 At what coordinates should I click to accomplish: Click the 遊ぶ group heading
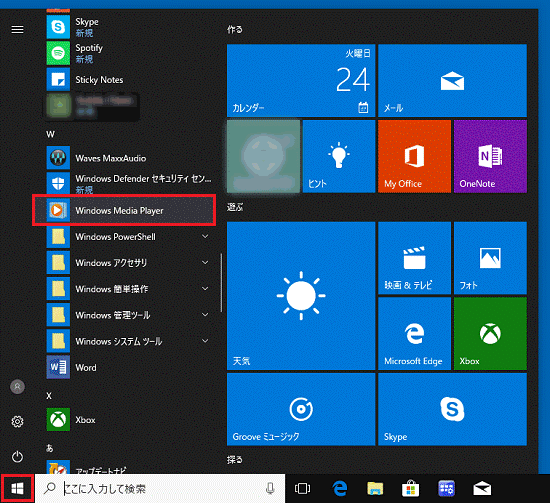pos(234,207)
